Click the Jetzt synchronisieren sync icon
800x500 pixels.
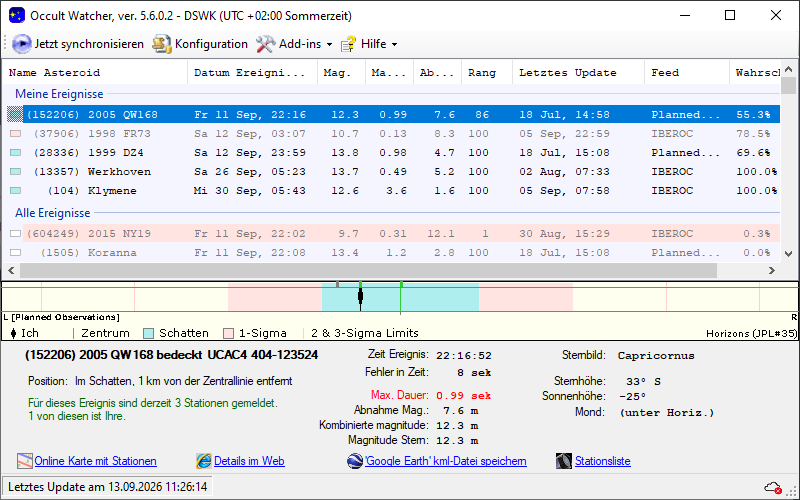(21, 44)
